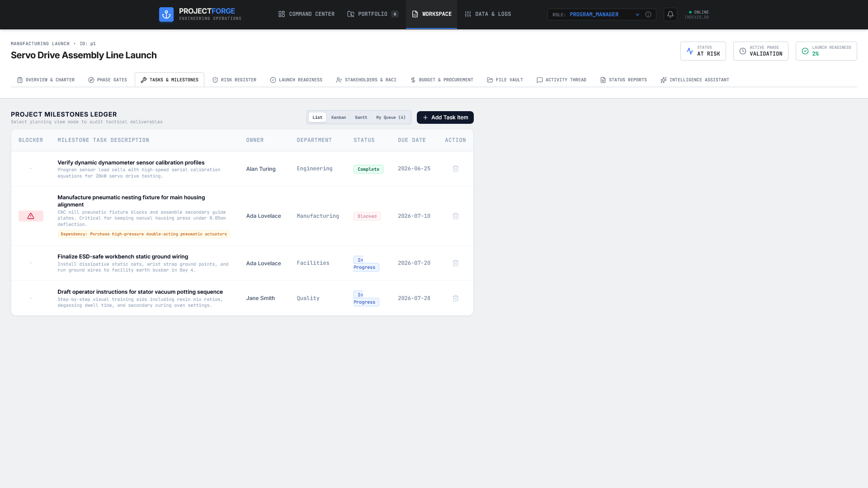This screenshot has width=868, height=488.
Task: Open the Launch Readiness tab
Action: click(296, 80)
